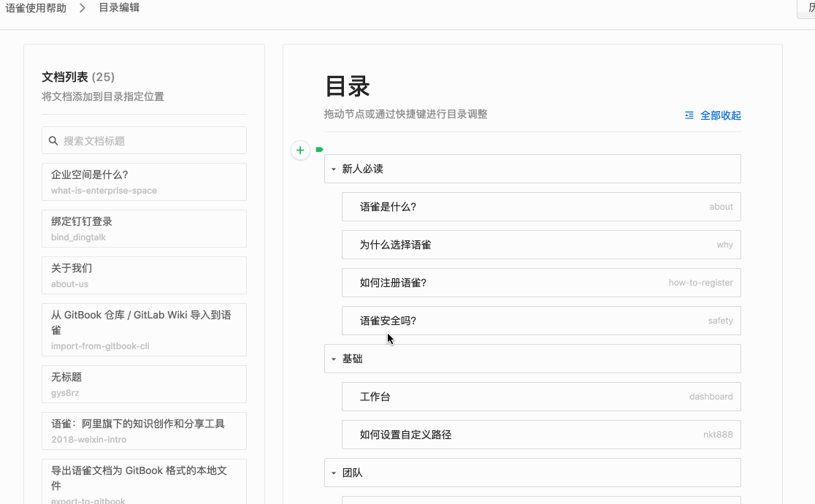Focus the 搜索文档标题 search field
Image resolution: width=815 pixels, height=504 pixels.
click(150, 141)
